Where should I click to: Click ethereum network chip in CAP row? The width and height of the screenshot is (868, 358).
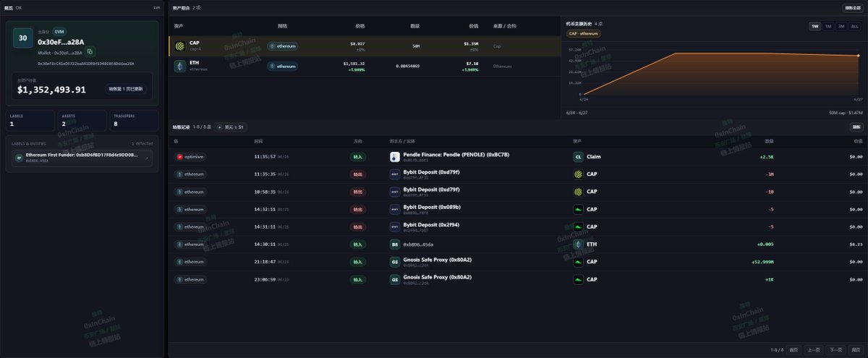(283, 46)
